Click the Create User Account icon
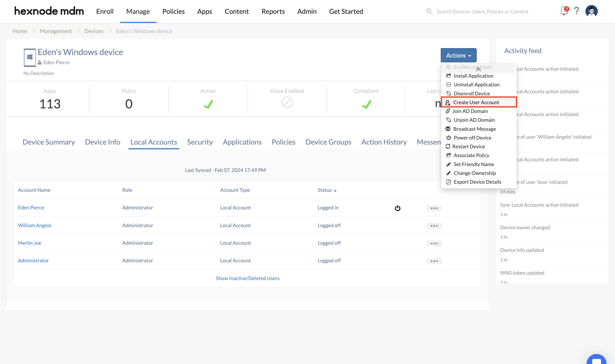615x364 pixels. coord(448,102)
